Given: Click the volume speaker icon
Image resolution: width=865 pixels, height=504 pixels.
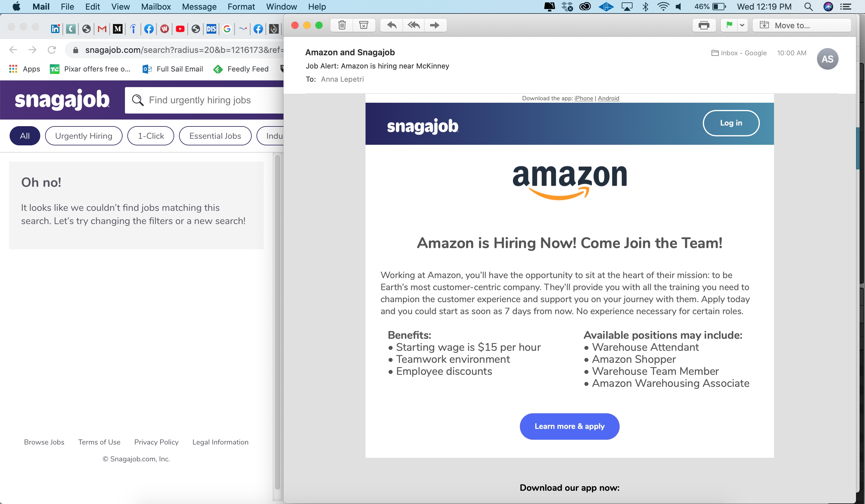Looking at the screenshot, I should pos(678,7).
